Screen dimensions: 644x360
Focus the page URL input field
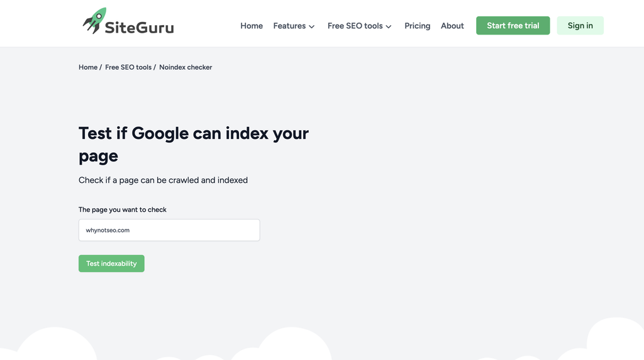169,230
